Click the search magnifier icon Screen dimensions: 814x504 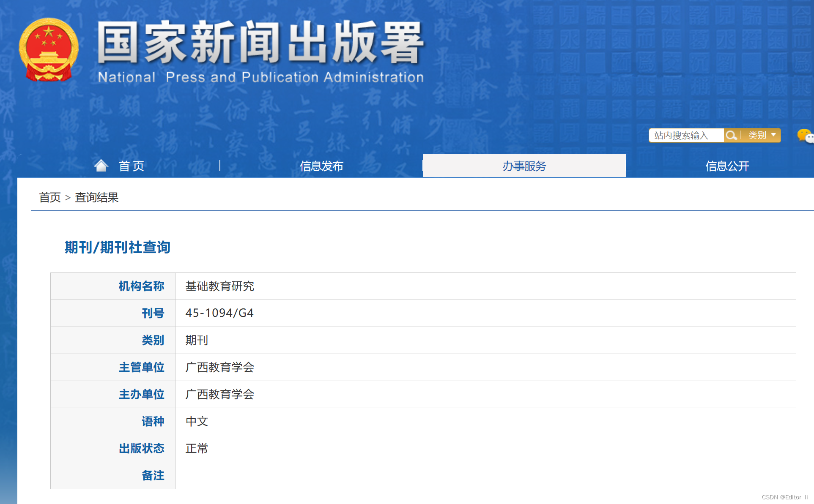[x=731, y=135]
